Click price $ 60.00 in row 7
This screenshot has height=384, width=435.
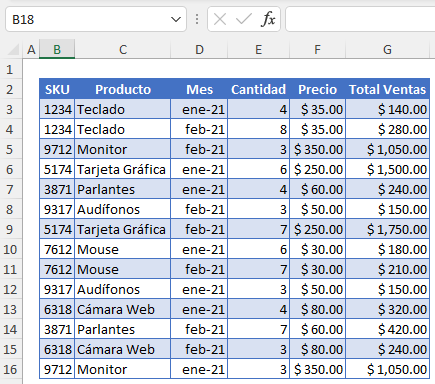317,189
